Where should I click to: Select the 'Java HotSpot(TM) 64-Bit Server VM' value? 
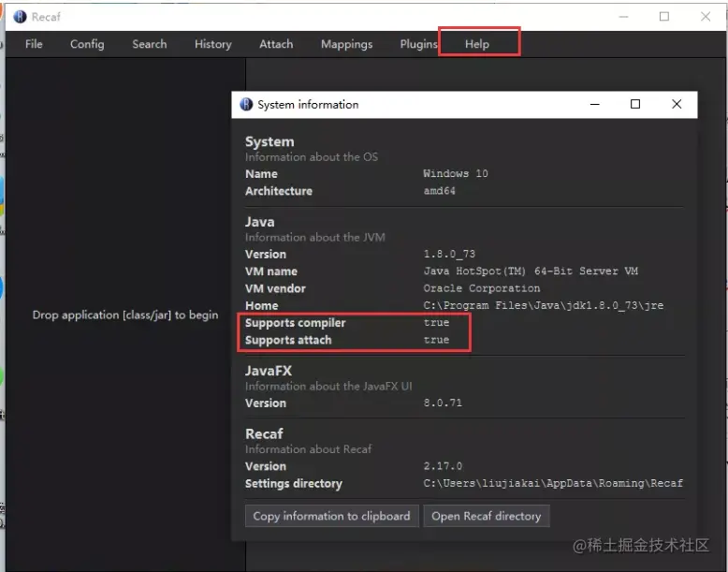(x=531, y=271)
